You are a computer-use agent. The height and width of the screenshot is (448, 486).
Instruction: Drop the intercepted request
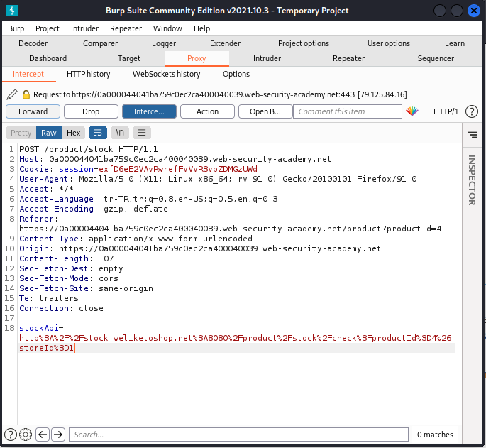click(x=91, y=111)
